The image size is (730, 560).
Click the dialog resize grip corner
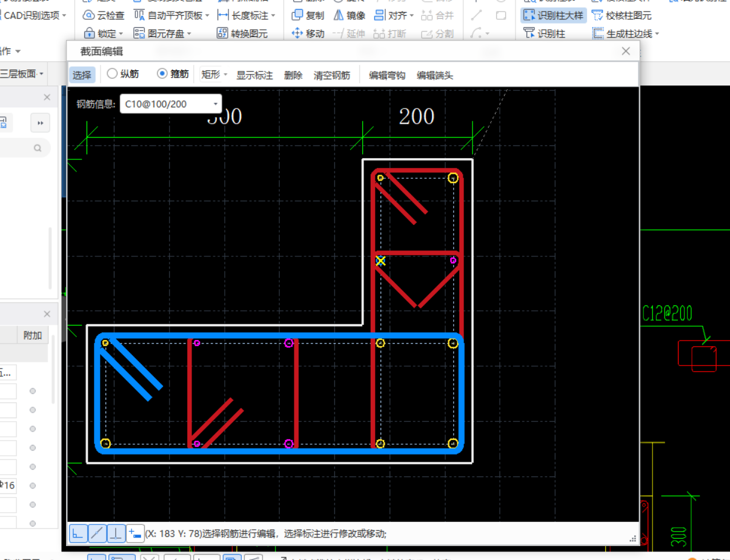click(634, 538)
